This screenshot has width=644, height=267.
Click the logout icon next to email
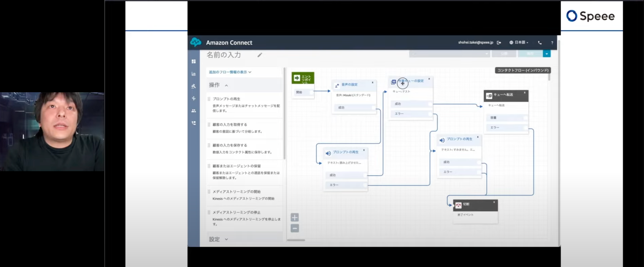click(499, 43)
